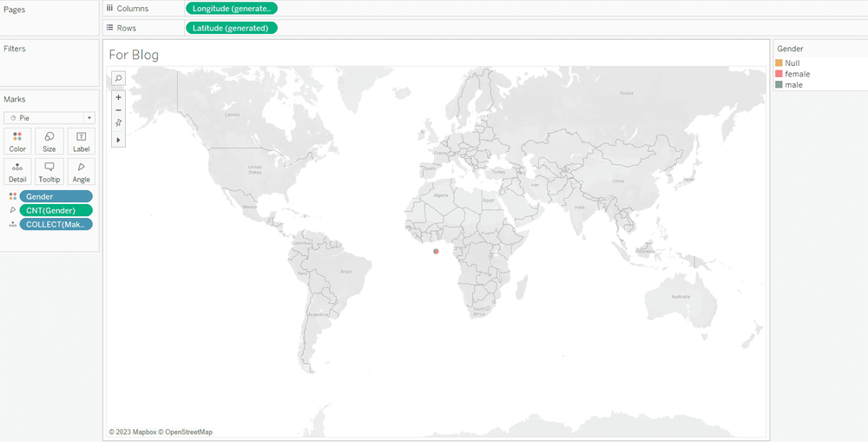Image resolution: width=868 pixels, height=442 pixels.
Task: Click the Gender pill on Marks card
Action: 56,196
